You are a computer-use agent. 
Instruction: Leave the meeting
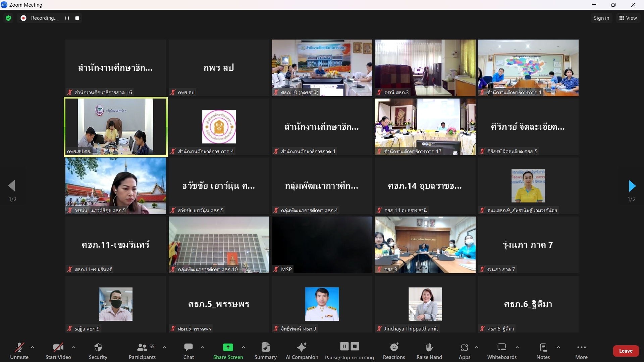coord(626,351)
